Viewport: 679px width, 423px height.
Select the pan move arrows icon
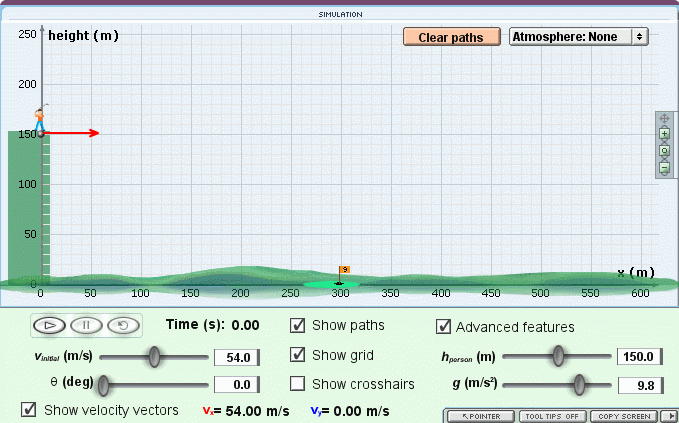[664, 118]
